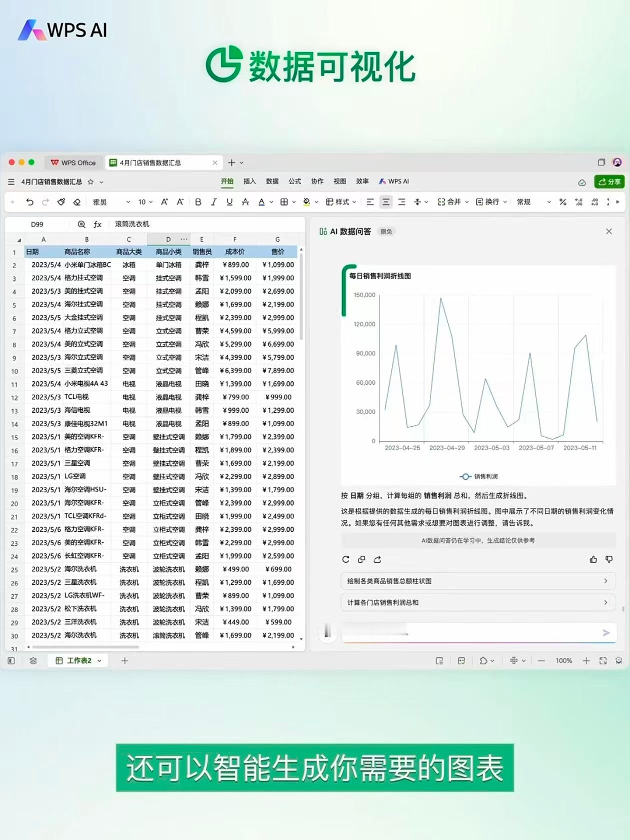Viewport: 630px width, 840px height.
Task: Apply percent style format
Action: (563, 202)
